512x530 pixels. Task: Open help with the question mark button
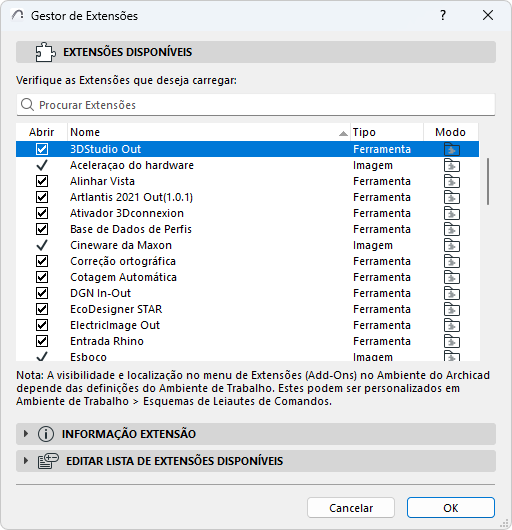coord(443,15)
